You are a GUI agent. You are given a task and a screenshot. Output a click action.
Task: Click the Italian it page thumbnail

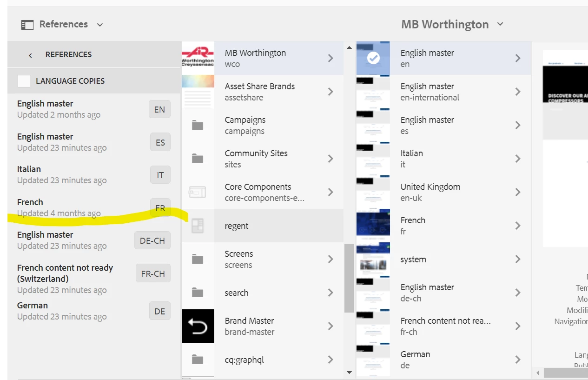[373, 159]
